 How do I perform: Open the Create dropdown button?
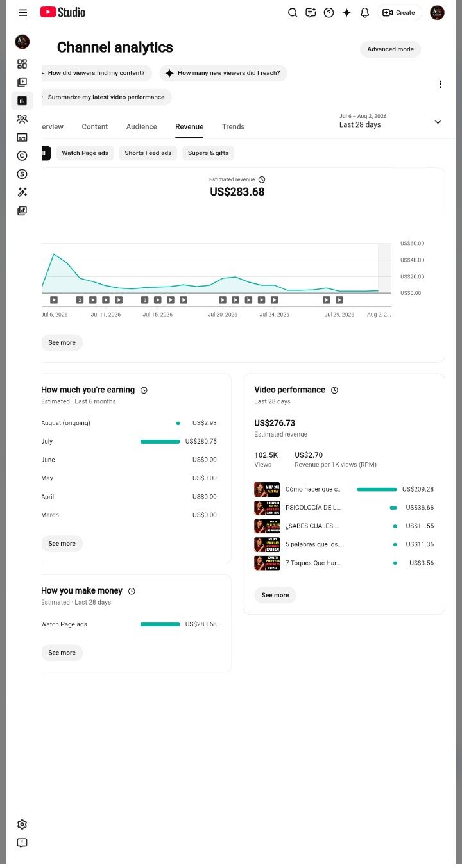click(399, 13)
